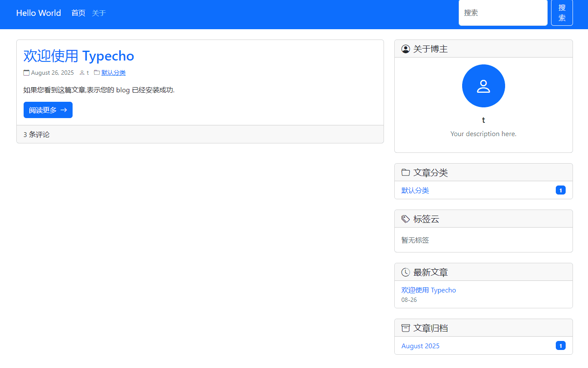Click the 阅读更多 button
588x368 pixels.
coord(48,110)
